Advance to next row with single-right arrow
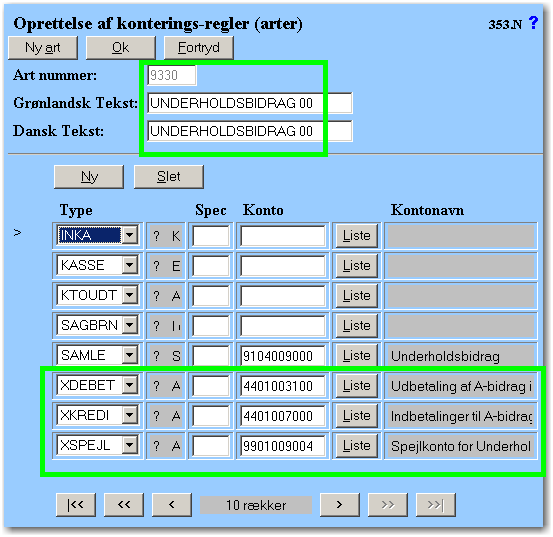Screen dimensions: 553x537 click(x=340, y=505)
